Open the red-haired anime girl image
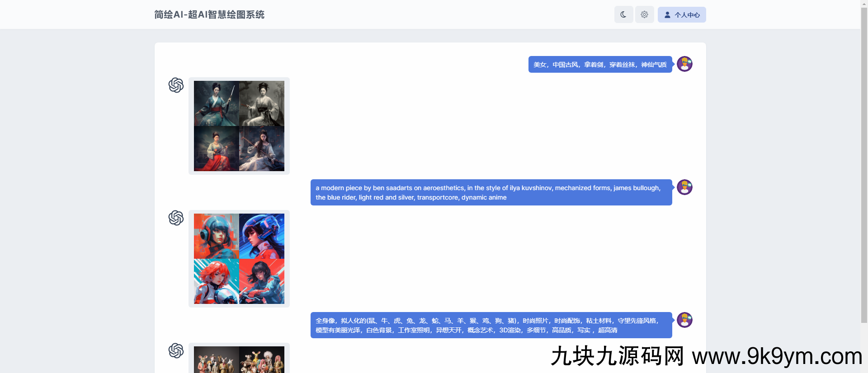The width and height of the screenshot is (868, 373). click(x=217, y=281)
